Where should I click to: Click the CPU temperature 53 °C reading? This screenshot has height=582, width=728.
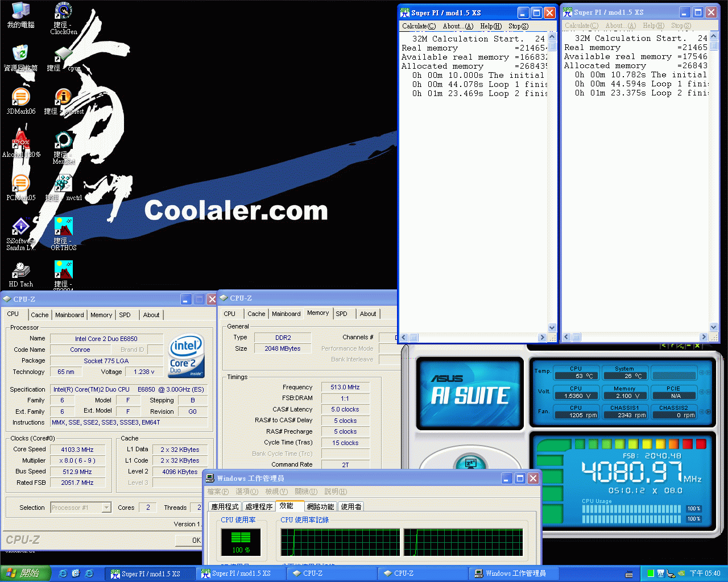(x=576, y=376)
